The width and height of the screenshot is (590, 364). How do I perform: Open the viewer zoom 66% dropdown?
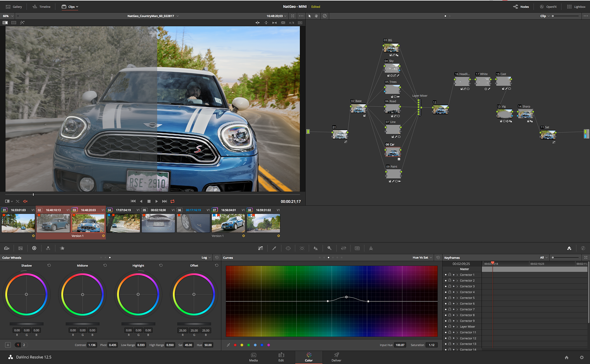click(8, 16)
